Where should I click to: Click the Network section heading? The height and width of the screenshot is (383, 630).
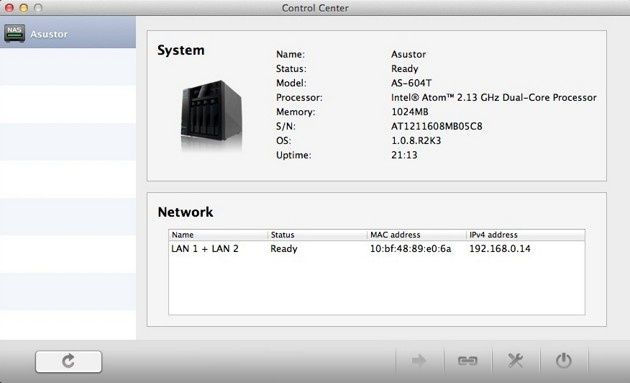[185, 212]
